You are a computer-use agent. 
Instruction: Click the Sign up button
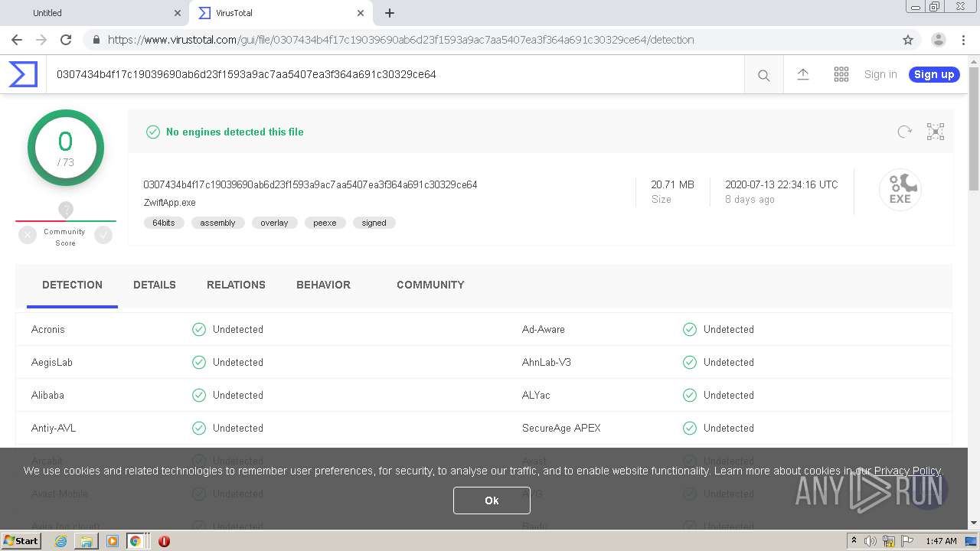pyautogui.click(x=934, y=74)
